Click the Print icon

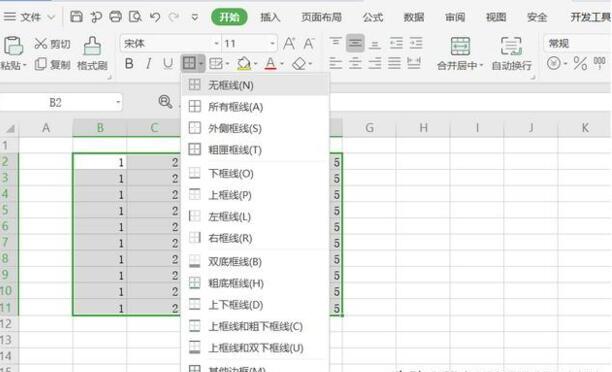(x=116, y=16)
